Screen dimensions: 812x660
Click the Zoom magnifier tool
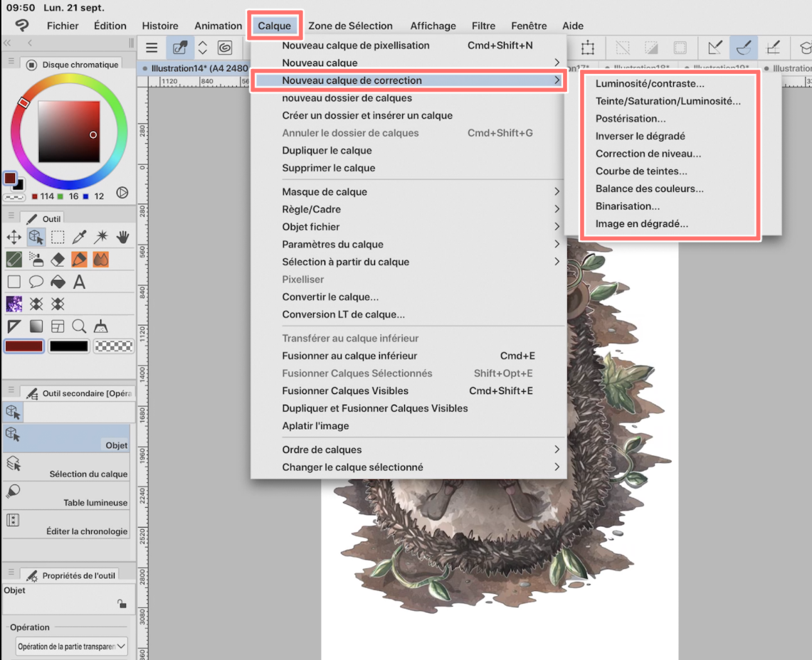coord(79,326)
